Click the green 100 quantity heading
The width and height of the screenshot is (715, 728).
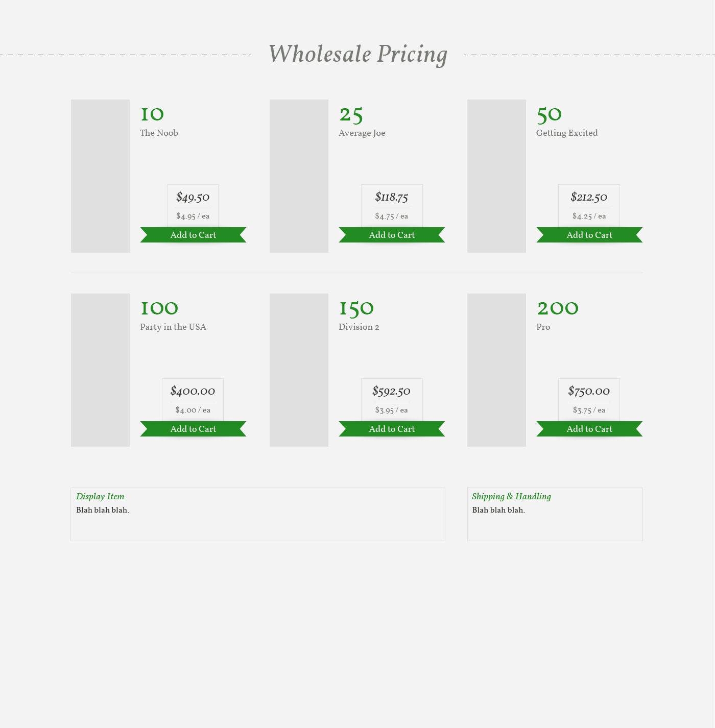pos(159,308)
